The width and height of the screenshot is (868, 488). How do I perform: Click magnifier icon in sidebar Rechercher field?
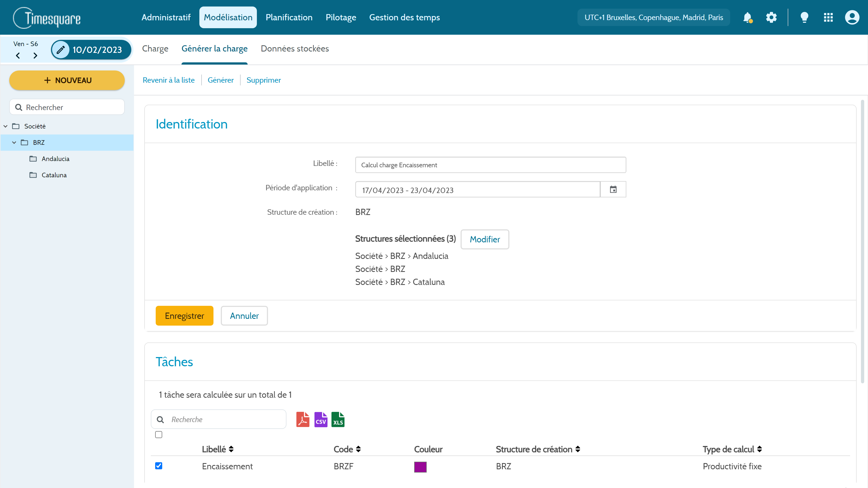[18, 107]
